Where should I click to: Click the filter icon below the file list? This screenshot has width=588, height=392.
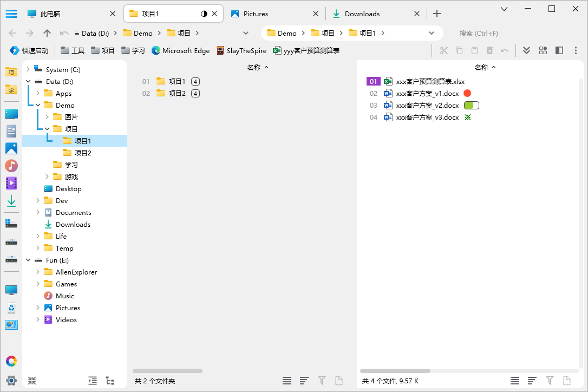[550, 380]
